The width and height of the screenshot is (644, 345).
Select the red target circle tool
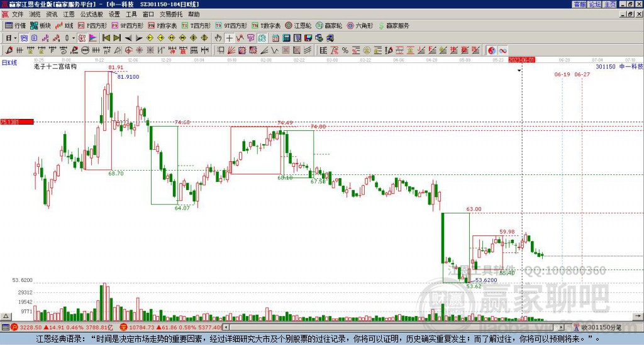(x=128, y=50)
